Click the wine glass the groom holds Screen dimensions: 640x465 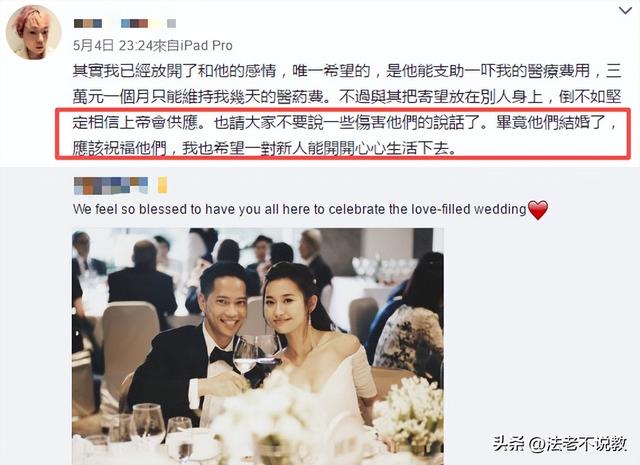[245, 356]
